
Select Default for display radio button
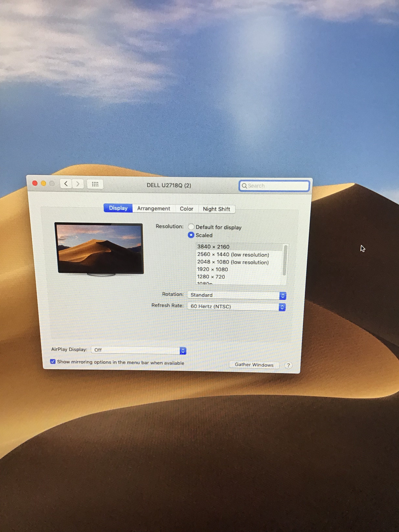(x=191, y=227)
